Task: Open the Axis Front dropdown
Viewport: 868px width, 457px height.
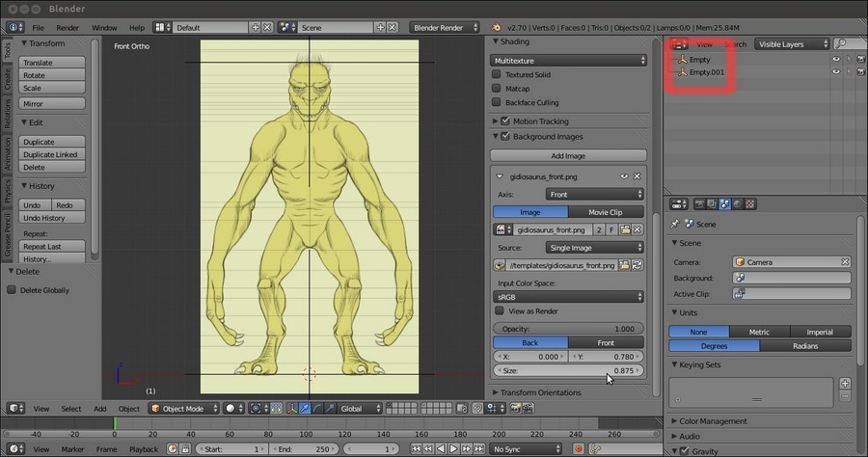Action: click(594, 194)
